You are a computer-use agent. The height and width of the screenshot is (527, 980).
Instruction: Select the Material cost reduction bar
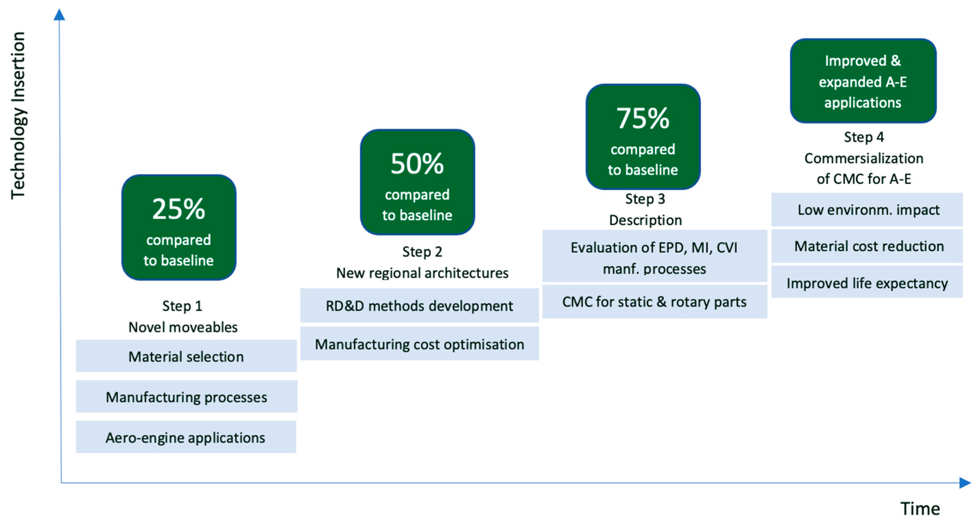pos(867,246)
